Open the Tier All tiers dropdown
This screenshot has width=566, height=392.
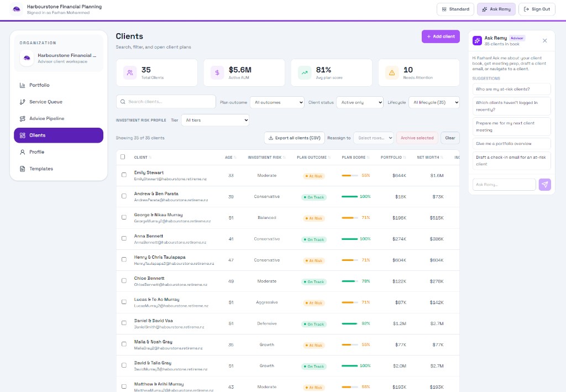[215, 120]
